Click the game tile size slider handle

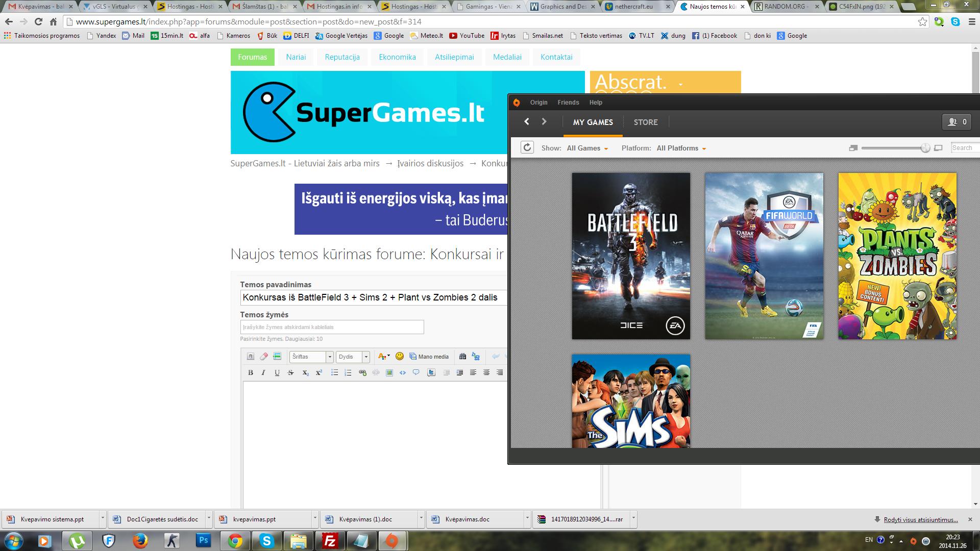(x=925, y=148)
